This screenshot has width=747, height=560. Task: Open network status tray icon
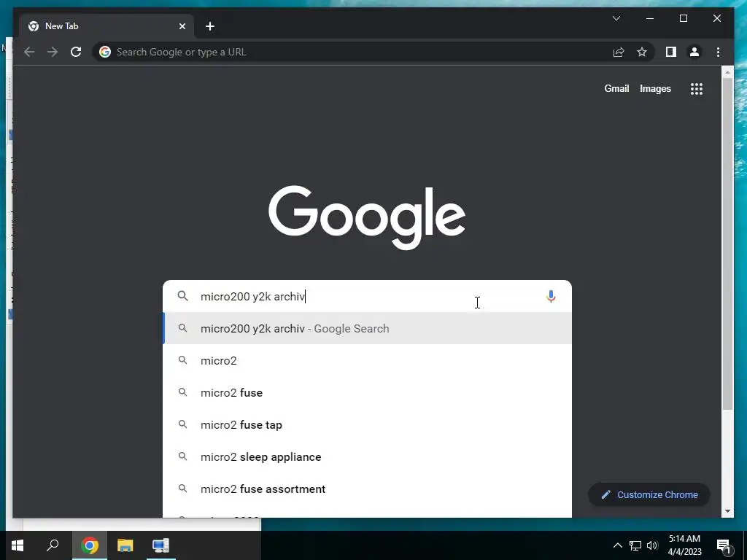tap(635, 545)
